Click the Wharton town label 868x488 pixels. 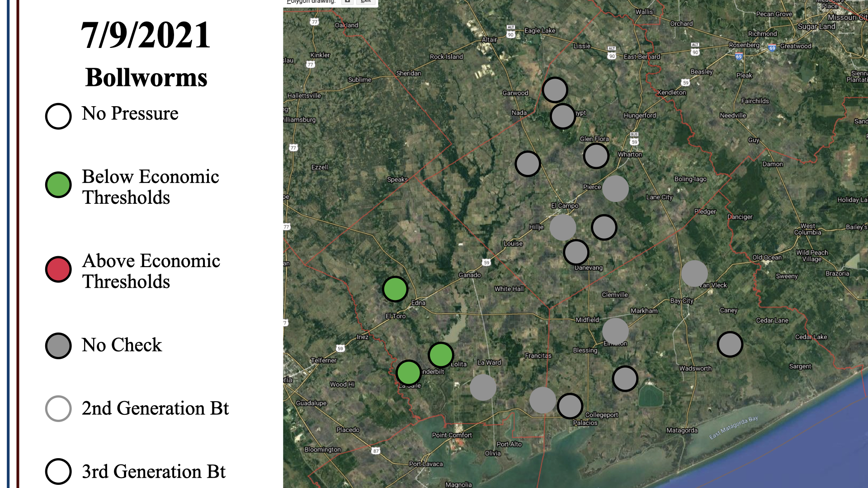[630, 155]
